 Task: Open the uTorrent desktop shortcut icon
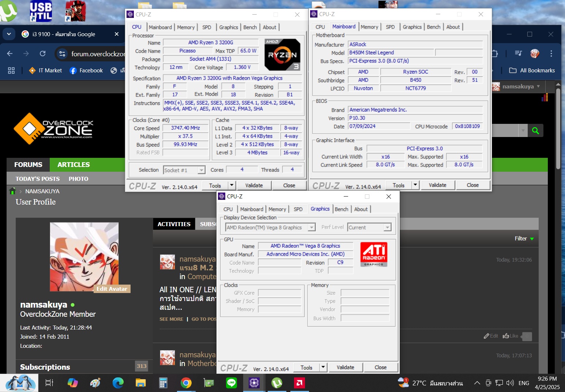(x=8, y=11)
